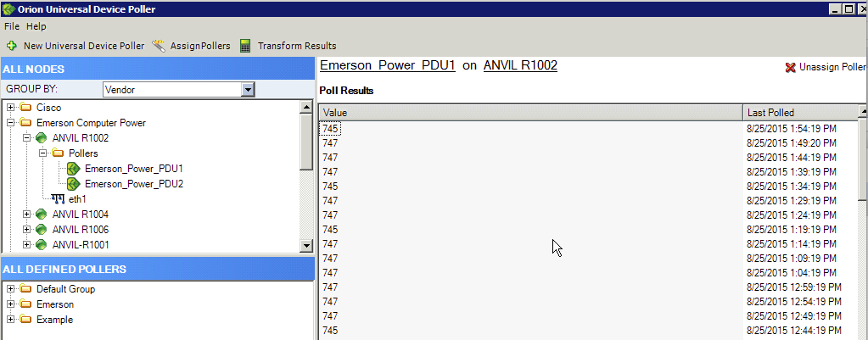Click the Default Group folder icon

tap(26, 289)
